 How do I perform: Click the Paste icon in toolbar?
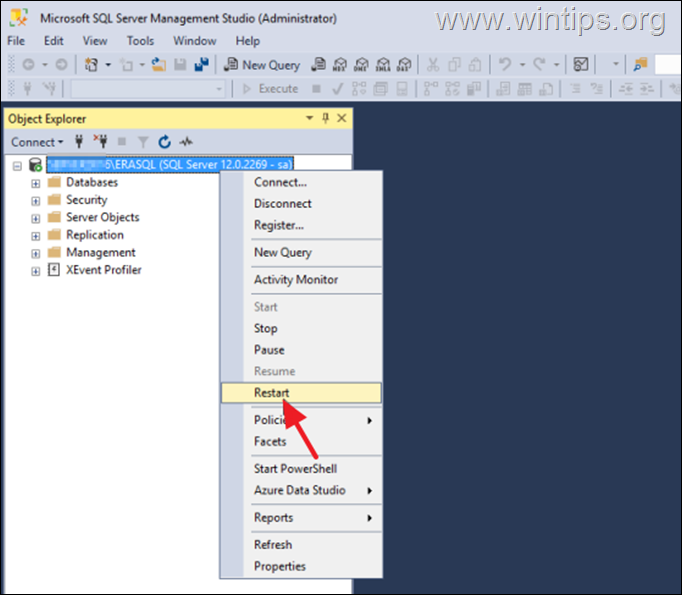[475, 65]
